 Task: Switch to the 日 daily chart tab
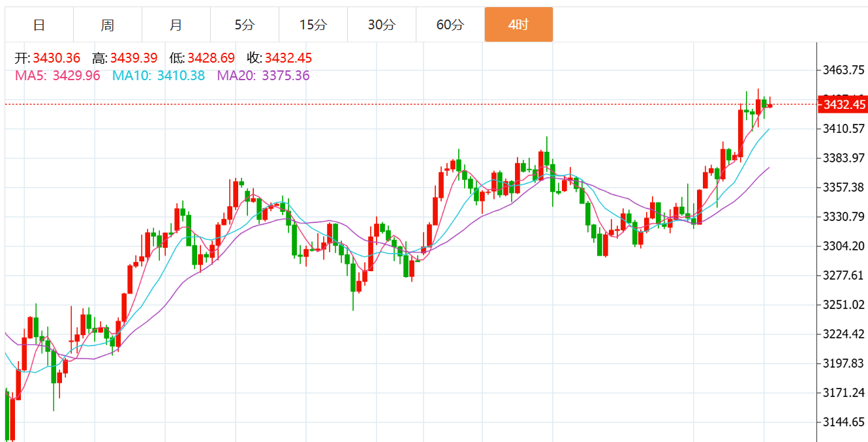39,25
